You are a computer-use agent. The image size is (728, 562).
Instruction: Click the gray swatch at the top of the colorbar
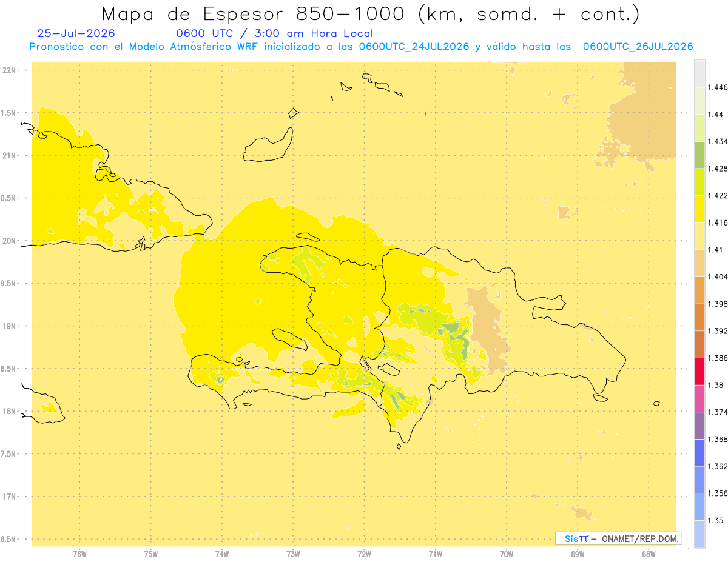[699, 73]
